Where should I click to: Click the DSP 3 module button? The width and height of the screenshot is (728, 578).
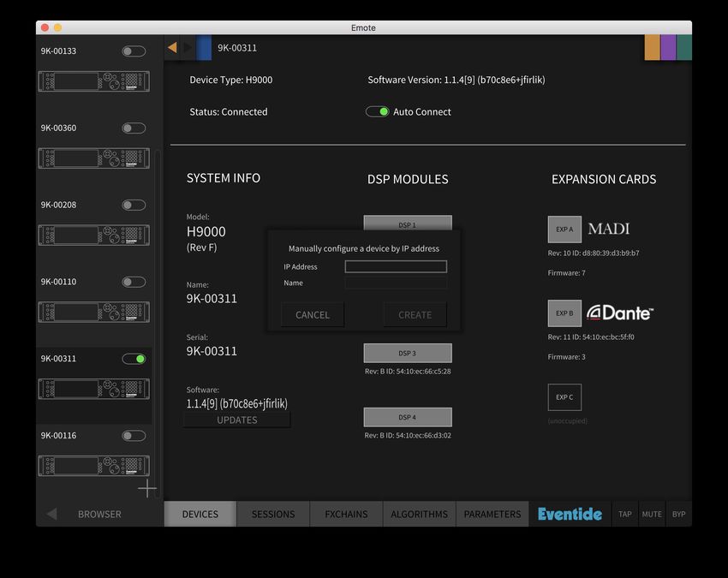408,354
